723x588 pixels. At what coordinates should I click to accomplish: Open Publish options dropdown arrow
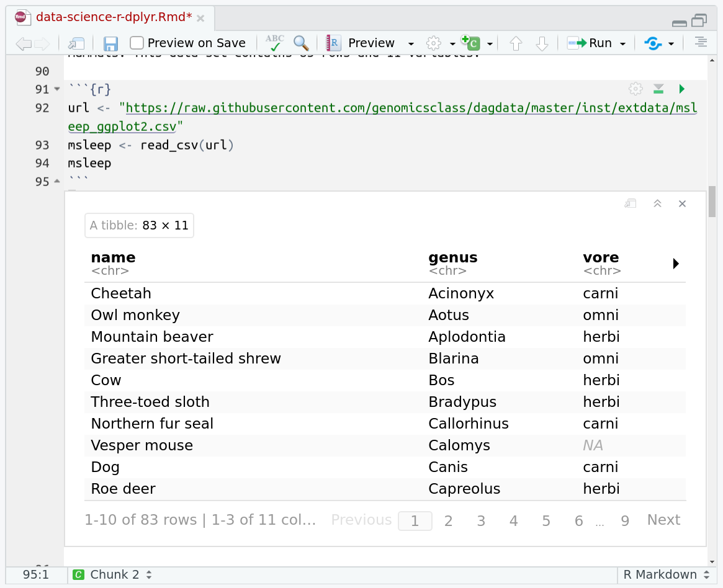click(671, 44)
